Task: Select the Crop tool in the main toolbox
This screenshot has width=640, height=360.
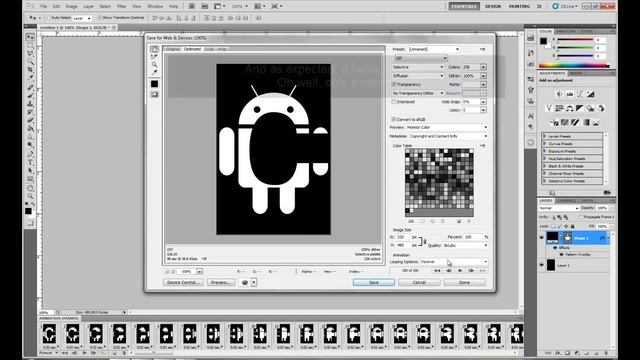Action: point(30,70)
